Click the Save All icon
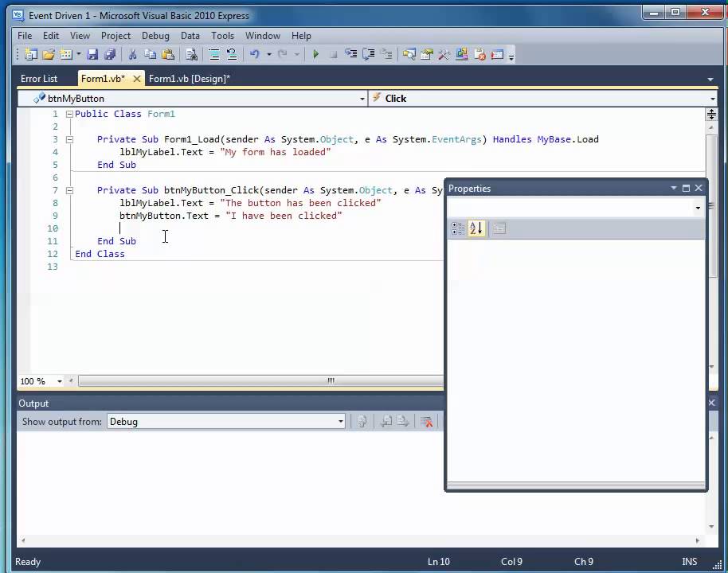Viewport: 728px width, 573px height. 110,55
